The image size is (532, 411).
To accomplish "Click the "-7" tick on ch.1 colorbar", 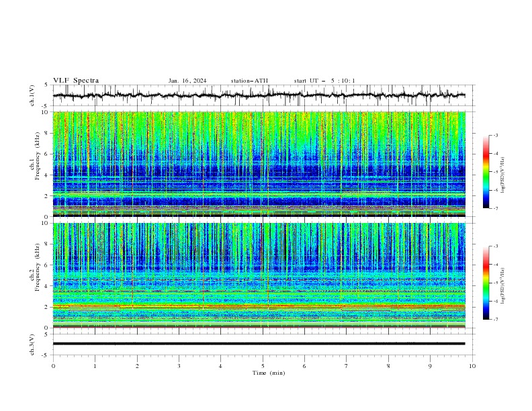I will [x=496, y=208].
